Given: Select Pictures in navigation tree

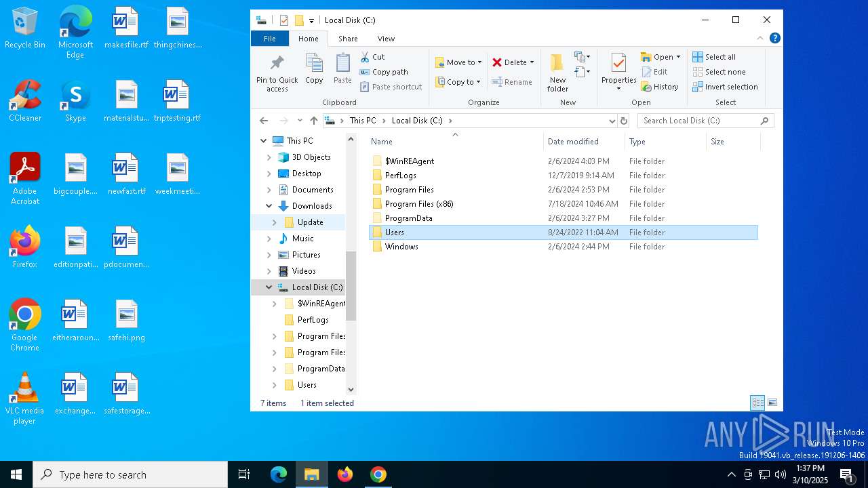Looking at the screenshot, I should pos(300,255).
